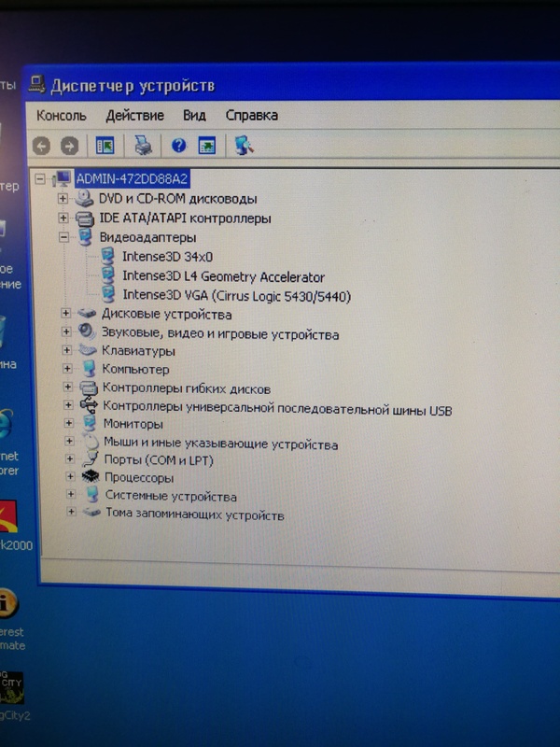This screenshot has height=747, width=560.
Task: Select the Компьютер label
Action: coord(135,369)
